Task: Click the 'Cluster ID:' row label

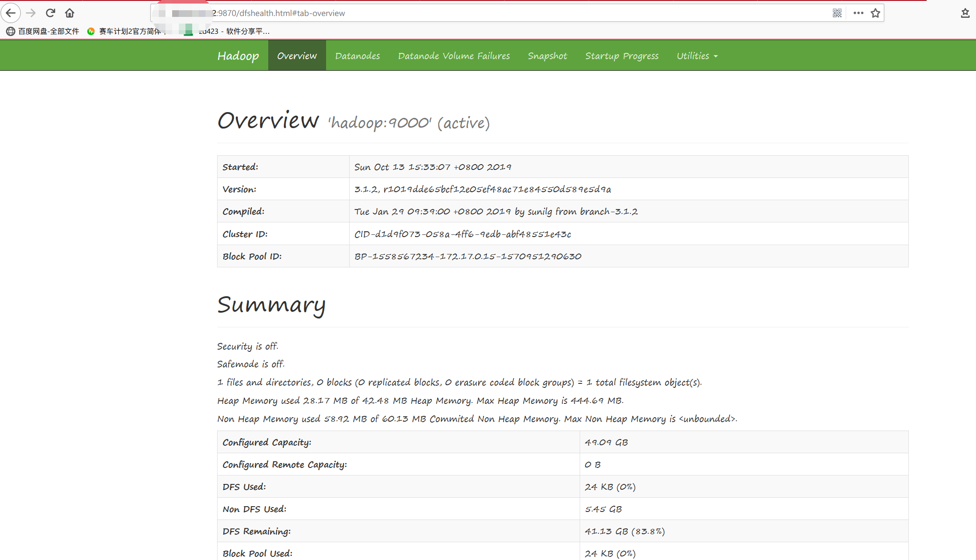Action: pyautogui.click(x=245, y=234)
